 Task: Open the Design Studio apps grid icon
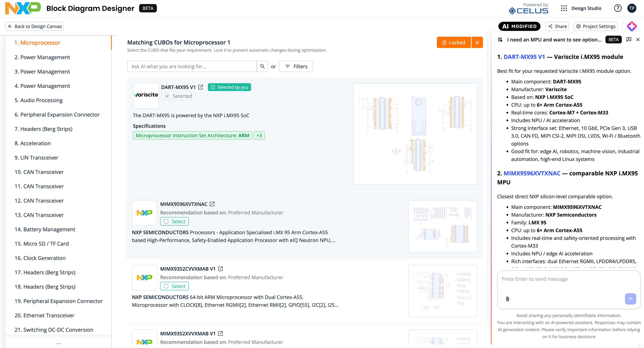[x=564, y=8]
